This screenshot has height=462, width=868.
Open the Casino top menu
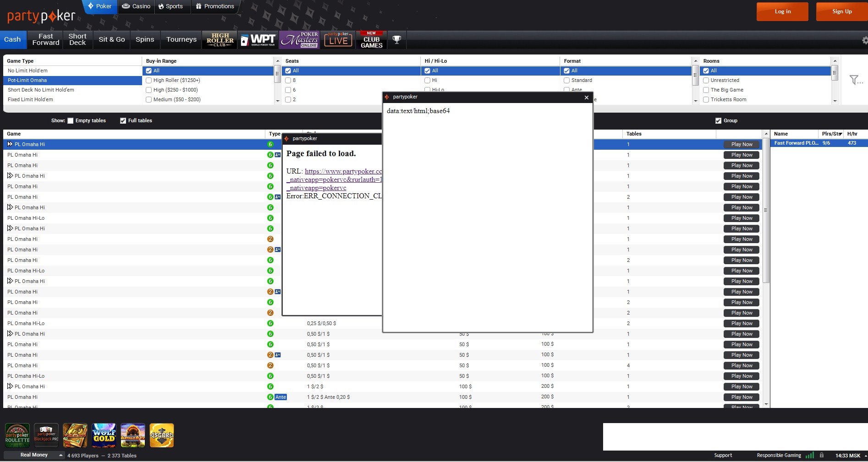136,6
